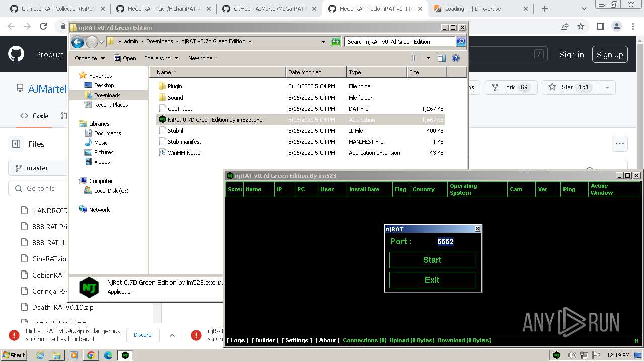
Task: Switch to the GitHub AJMartel/MeGa-RAT browser tab
Action: [270, 9]
